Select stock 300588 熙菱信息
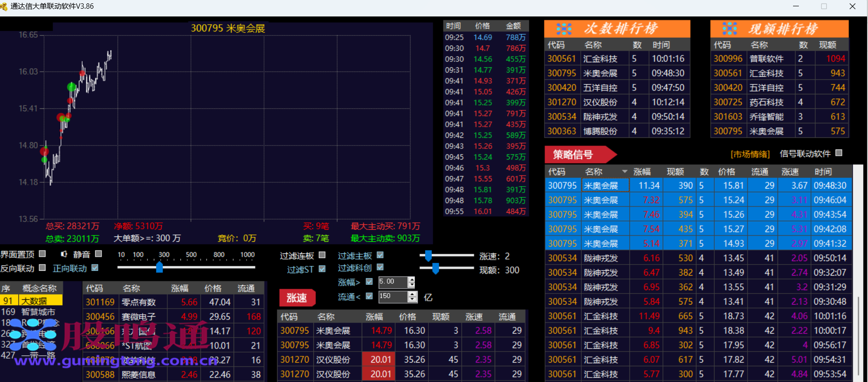The image size is (868, 382). click(x=174, y=375)
